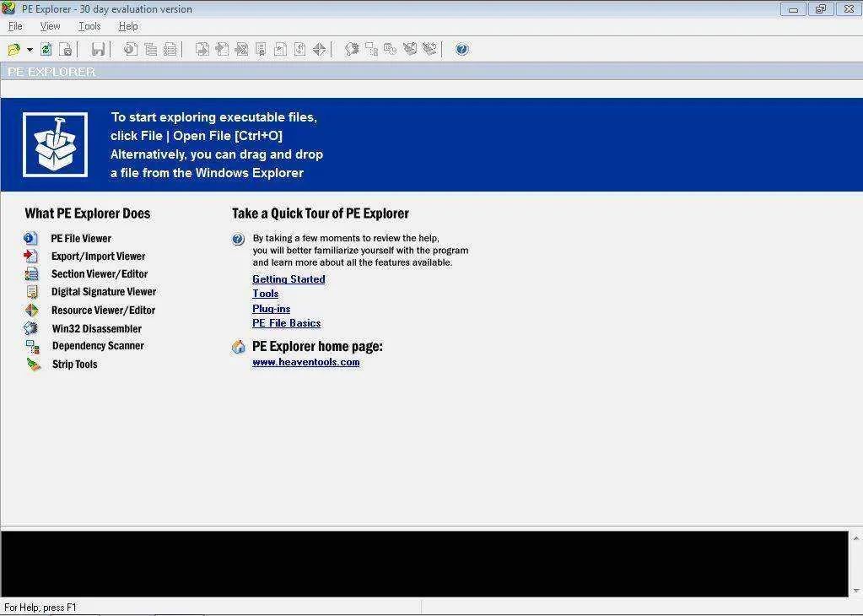This screenshot has width=863, height=616.
Task: Open Headers Info viewer toolbar icon
Action: click(131, 50)
